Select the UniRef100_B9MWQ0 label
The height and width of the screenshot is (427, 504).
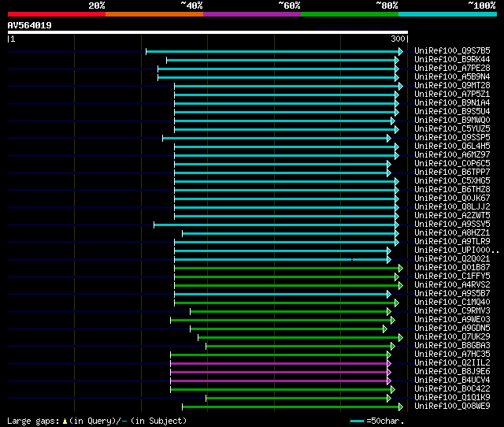[x=452, y=121]
